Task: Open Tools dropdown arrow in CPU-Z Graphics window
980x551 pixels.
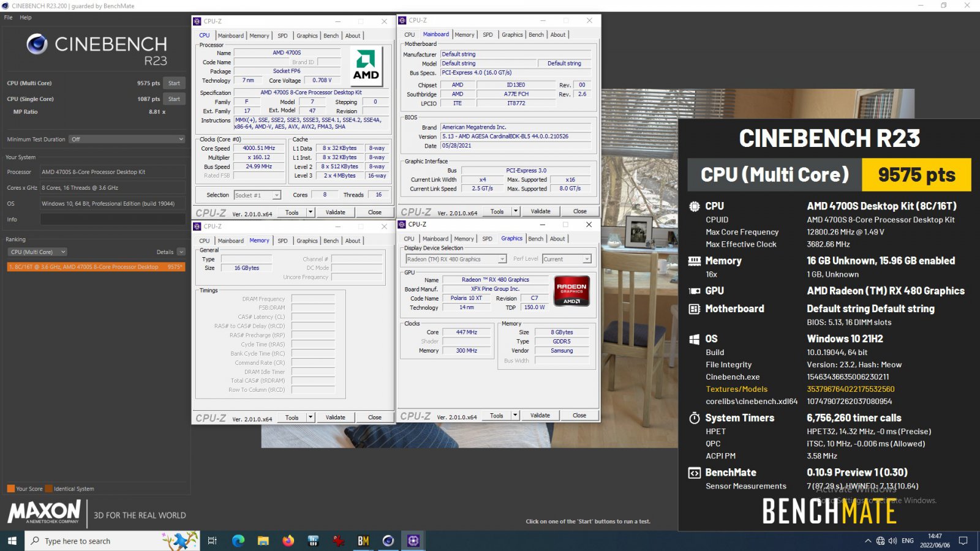Action: tap(515, 415)
